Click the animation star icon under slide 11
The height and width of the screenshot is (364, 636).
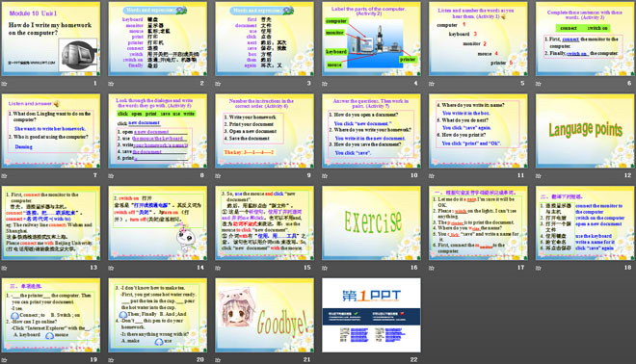[432, 176]
